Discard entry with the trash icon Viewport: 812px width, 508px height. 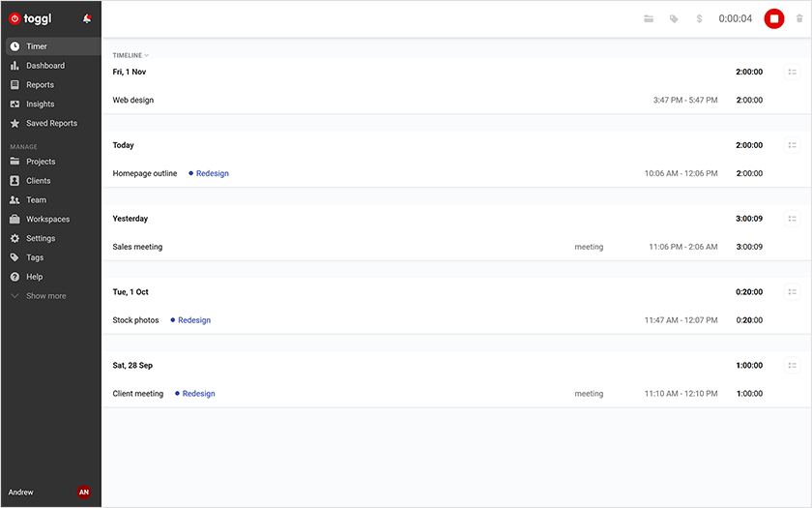(798, 18)
